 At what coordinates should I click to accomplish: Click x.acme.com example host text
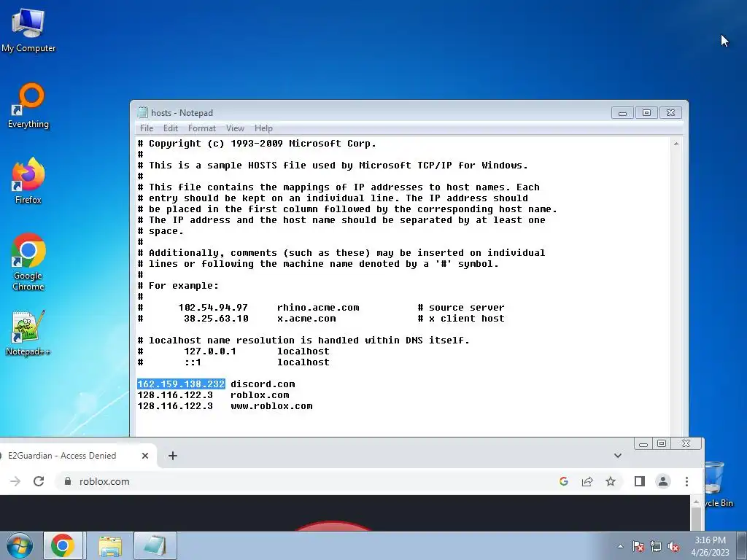306,319
